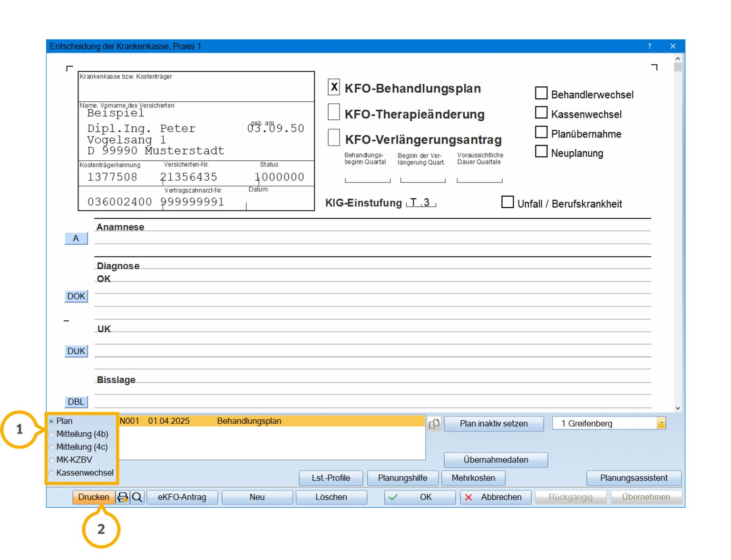Open Lst.-Profile
The image size is (731, 560).
pyautogui.click(x=331, y=478)
